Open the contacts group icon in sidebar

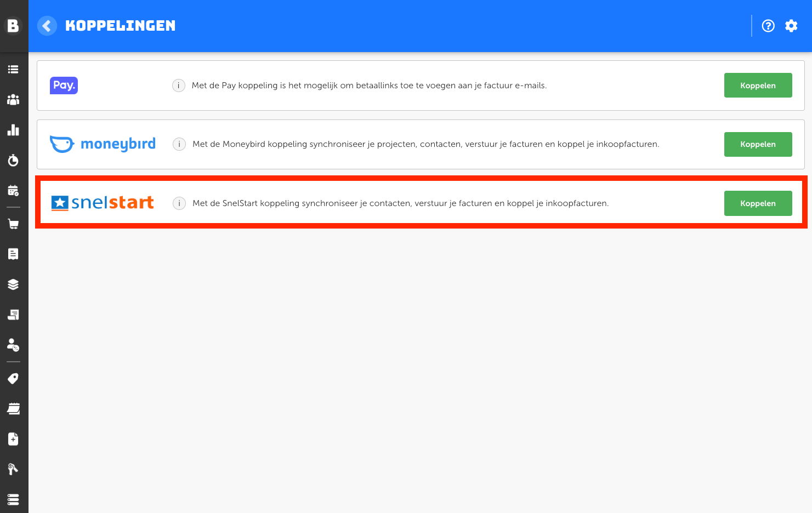[13, 100]
